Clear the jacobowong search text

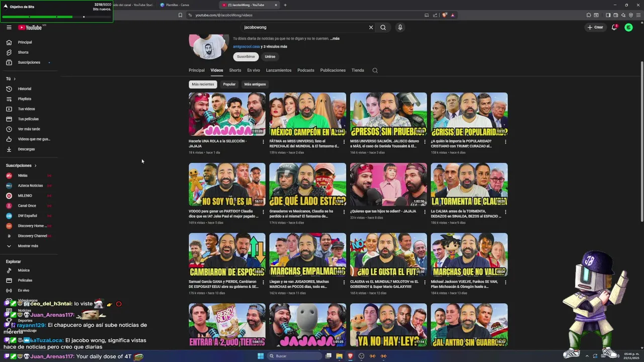[x=371, y=27]
